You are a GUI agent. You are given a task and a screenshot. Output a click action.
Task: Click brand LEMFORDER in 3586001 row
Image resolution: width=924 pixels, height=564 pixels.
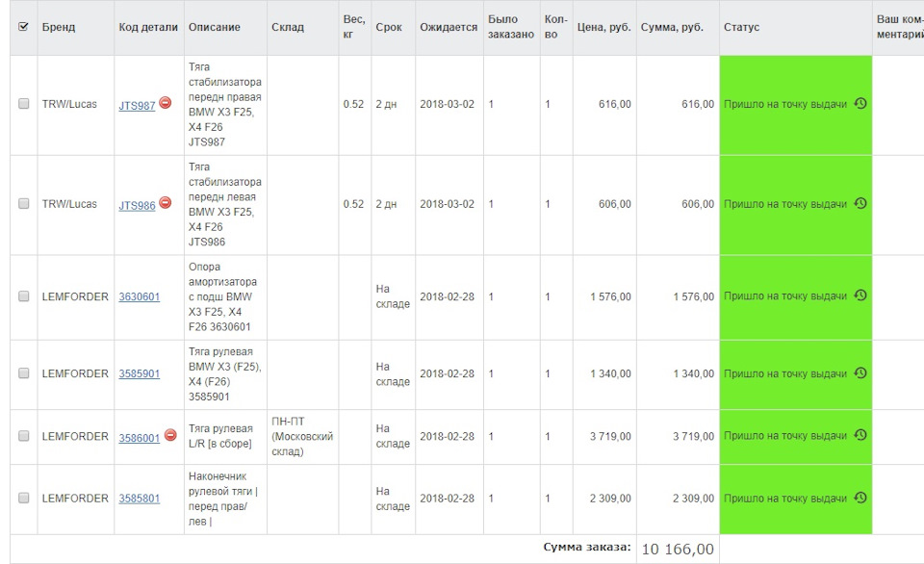point(75,436)
